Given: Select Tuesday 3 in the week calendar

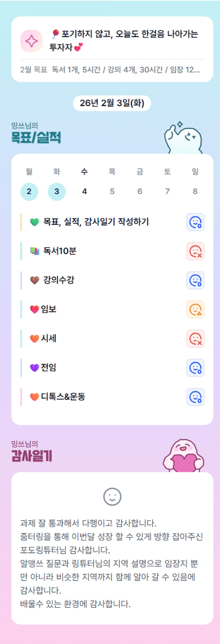Looking at the screenshot, I should tap(57, 192).
